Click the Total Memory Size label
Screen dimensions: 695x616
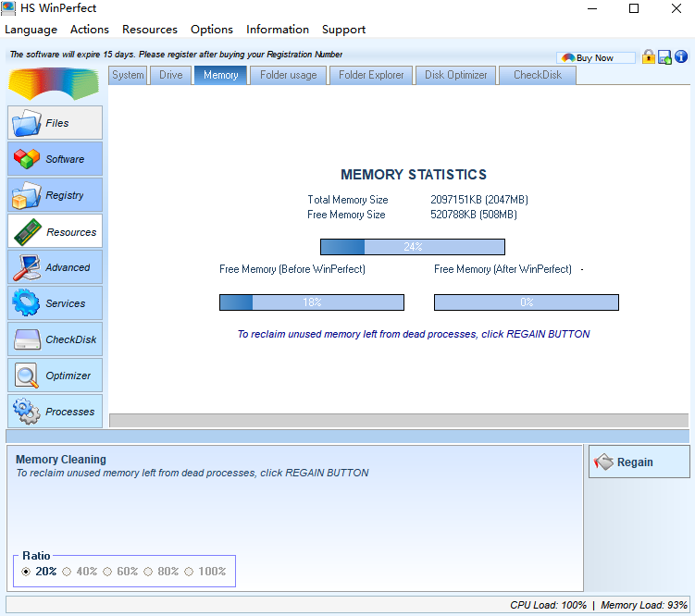[x=348, y=200]
